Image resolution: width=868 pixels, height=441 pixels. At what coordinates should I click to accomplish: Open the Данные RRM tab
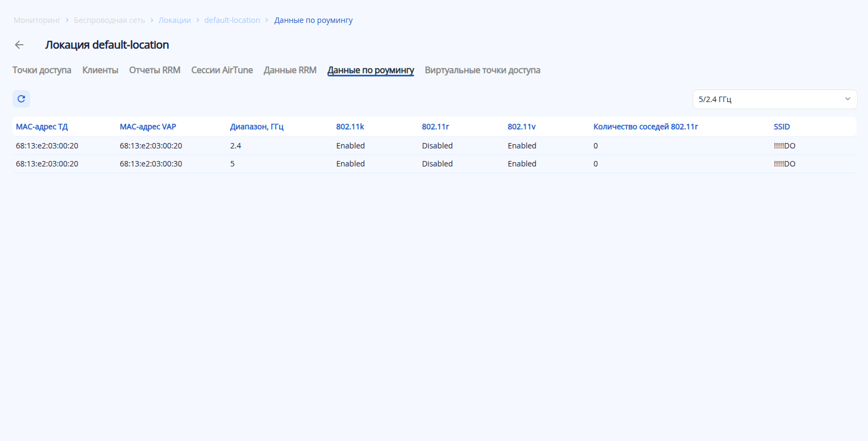click(x=290, y=70)
